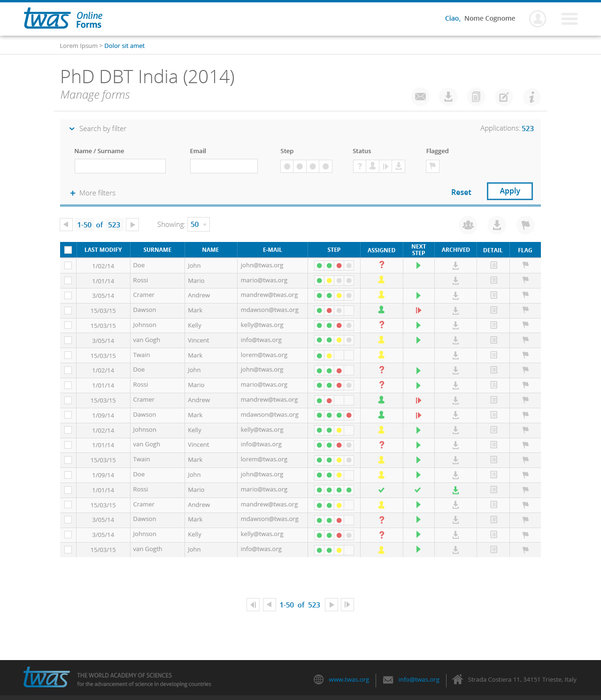The image size is (601, 700).
Task: Click the group users icon above table
Action: 468,225
